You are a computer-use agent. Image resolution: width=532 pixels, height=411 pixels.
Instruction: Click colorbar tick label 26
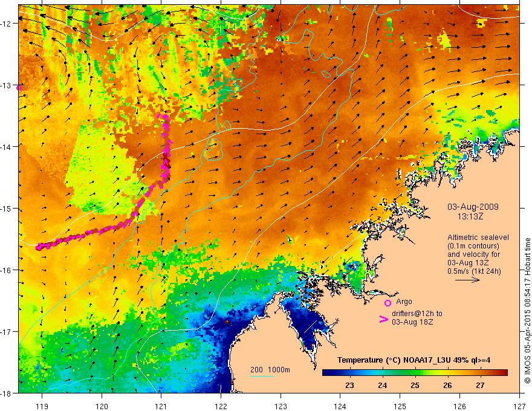447,386
